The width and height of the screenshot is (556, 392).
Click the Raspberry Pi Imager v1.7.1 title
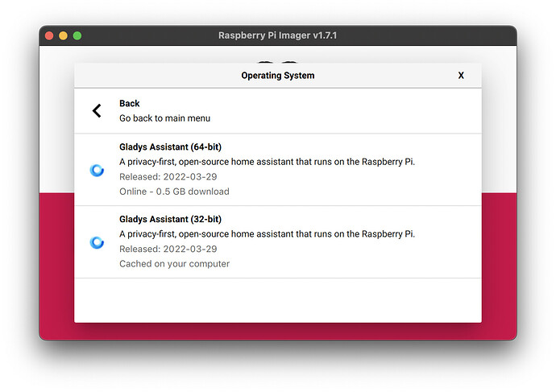tap(278, 35)
